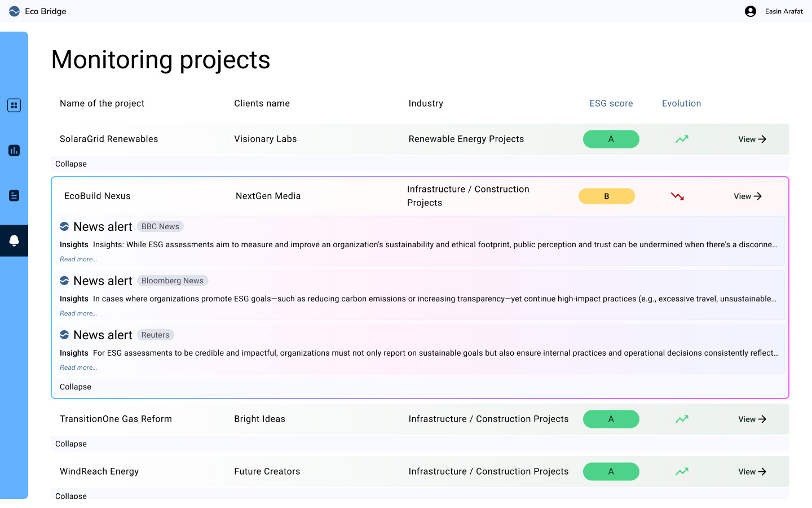This screenshot has height=508, width=812.
Task: Collapse the EcoBuild Nexus news alerts
Action: point(76,387)
